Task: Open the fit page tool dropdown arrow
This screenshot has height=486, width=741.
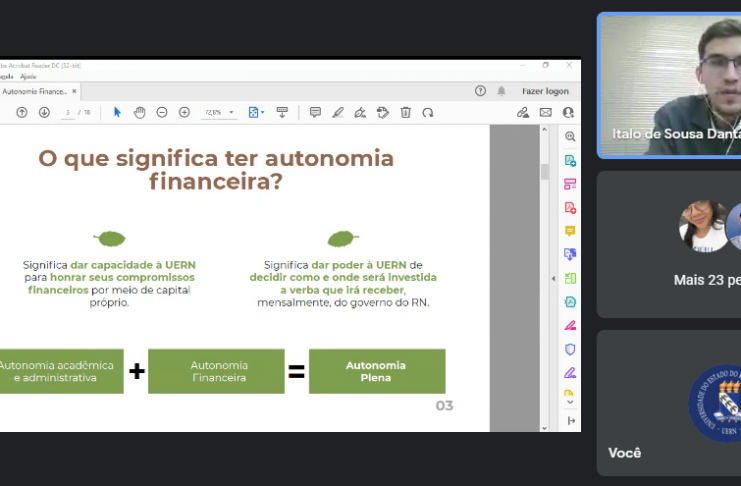Action: (x=263, y=113)
